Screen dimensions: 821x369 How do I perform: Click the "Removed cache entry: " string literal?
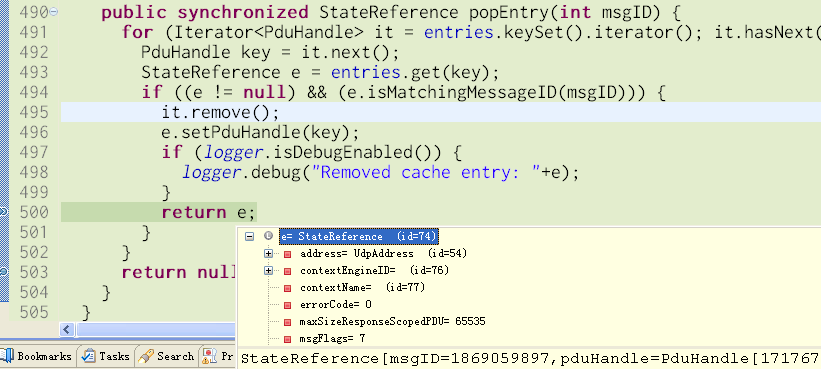(x=426, y=173)
